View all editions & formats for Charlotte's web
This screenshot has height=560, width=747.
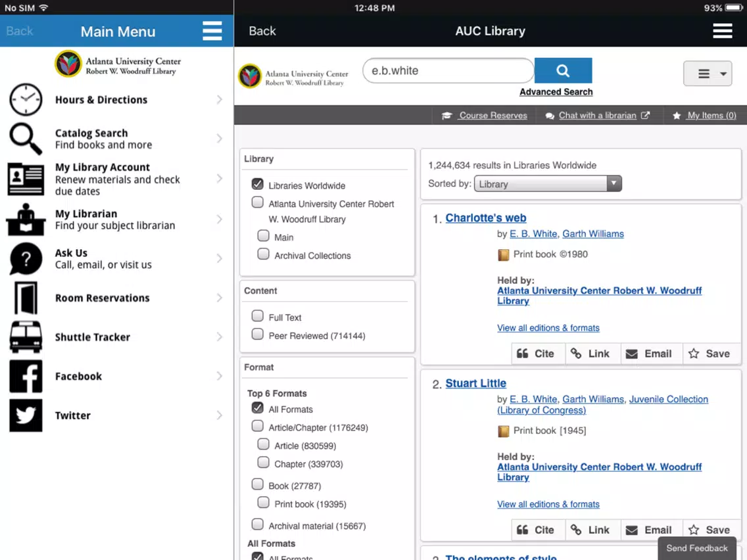(548, 328)
